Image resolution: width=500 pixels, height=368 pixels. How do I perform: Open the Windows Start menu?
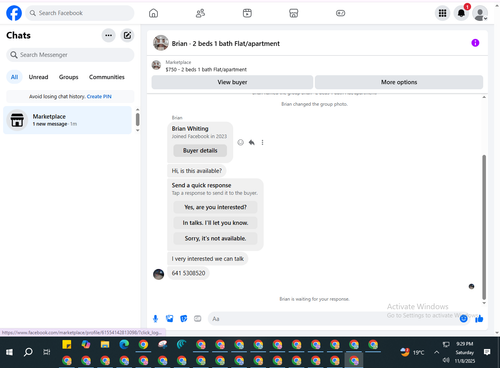tap(9, 352)
